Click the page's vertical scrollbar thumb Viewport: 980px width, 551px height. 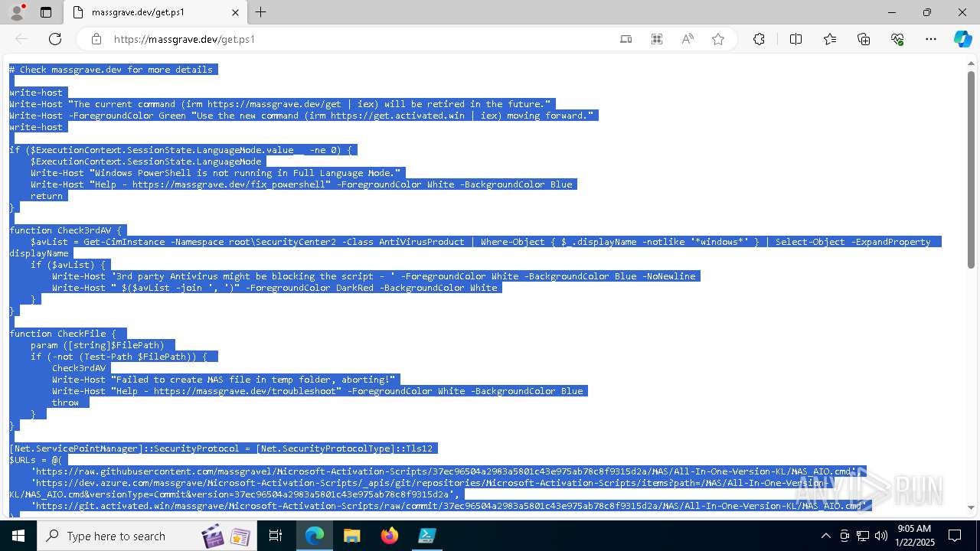[x=971, y=169]
